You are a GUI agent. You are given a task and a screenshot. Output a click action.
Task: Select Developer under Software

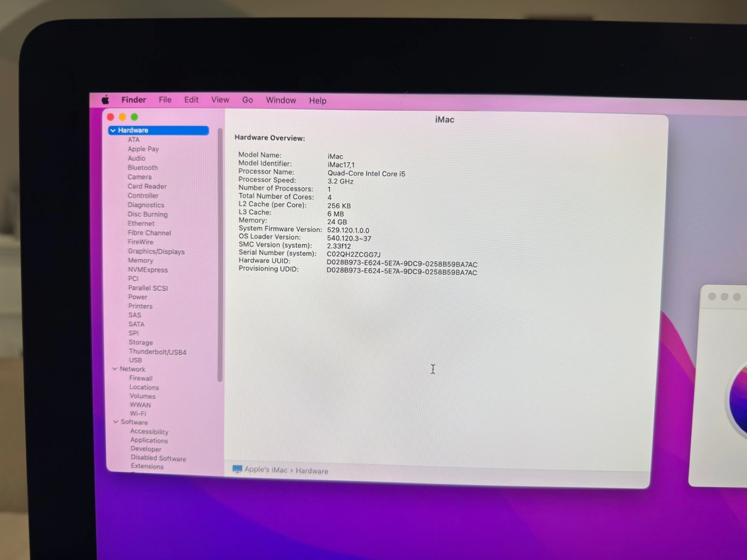(x=146, y=449)
